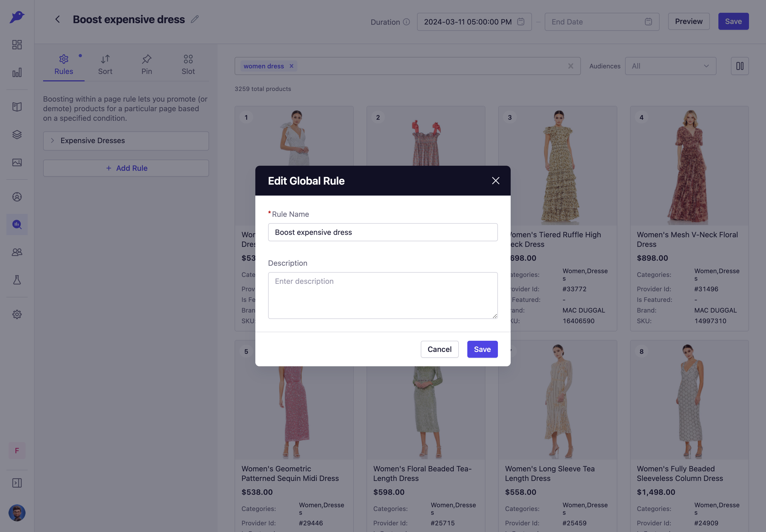Screen dimensions: 766x532
Task: Cancel the Edit Global Rule dialog
Action: click(439, 349)
